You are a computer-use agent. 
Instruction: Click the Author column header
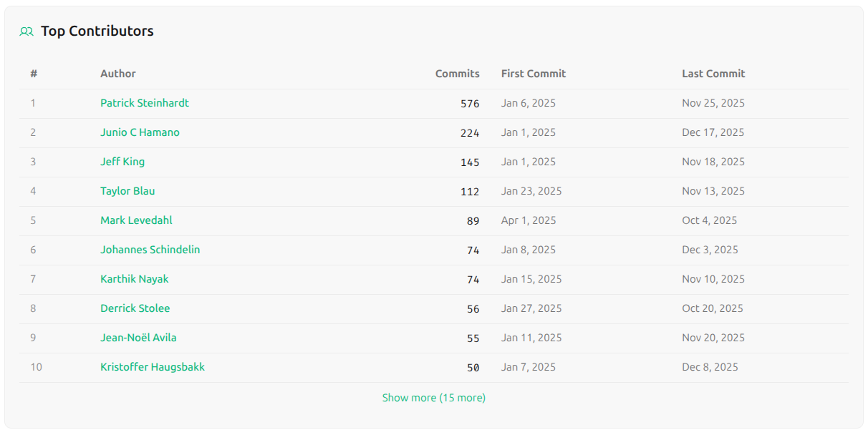118,74
